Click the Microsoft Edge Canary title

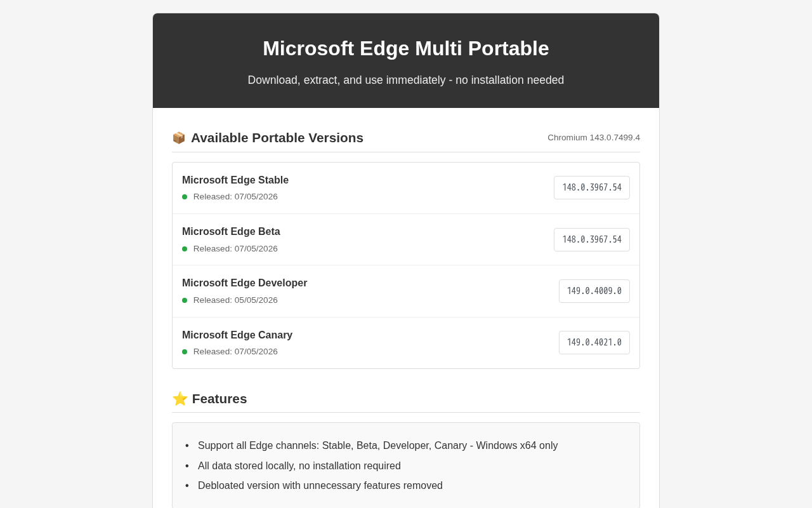coord(237,335)
